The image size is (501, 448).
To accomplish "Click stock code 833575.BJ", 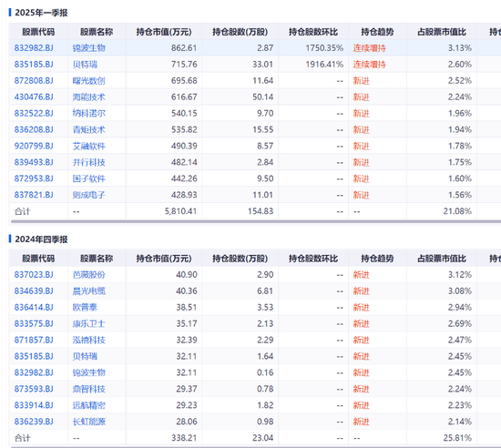I will click(x=34, y=323).
